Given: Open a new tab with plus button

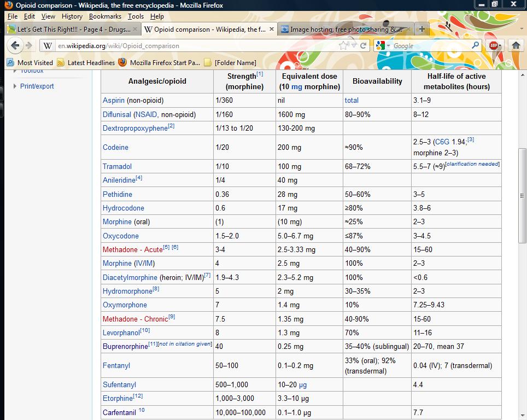Looking at the screenshot, I should click(421, 29).
